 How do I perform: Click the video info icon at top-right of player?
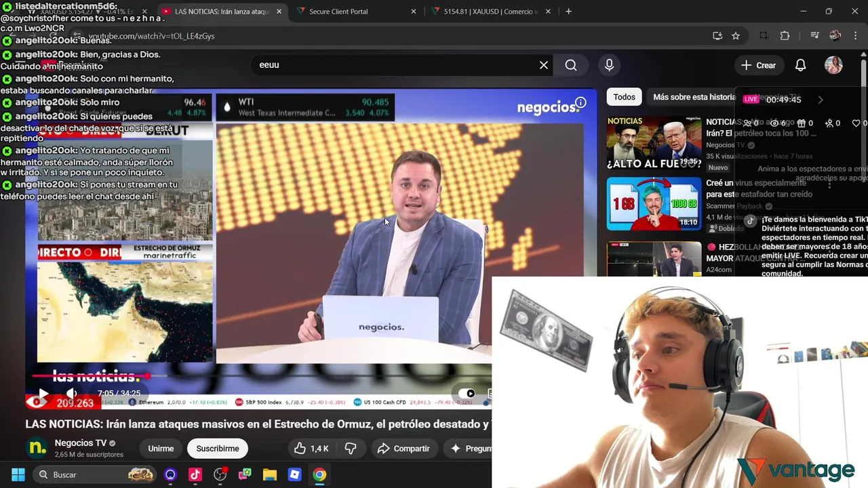tap(580, 103)
